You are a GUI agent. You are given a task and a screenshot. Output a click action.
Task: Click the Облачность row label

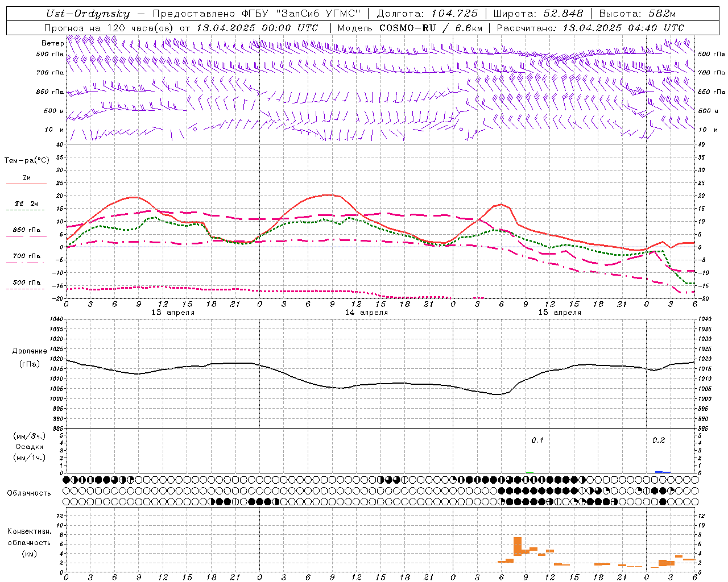pos(29,493)
